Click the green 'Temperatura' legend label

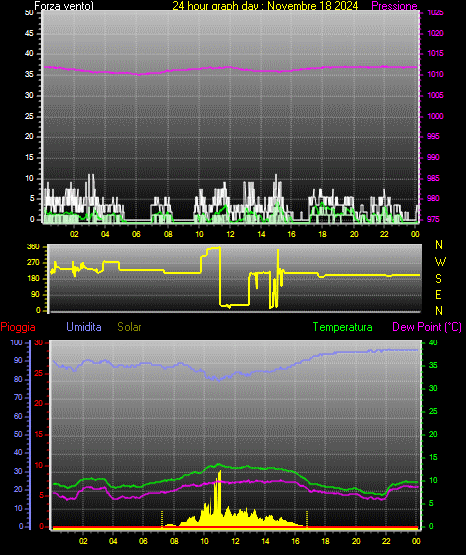pyautogui.click(x=342, y=327)
